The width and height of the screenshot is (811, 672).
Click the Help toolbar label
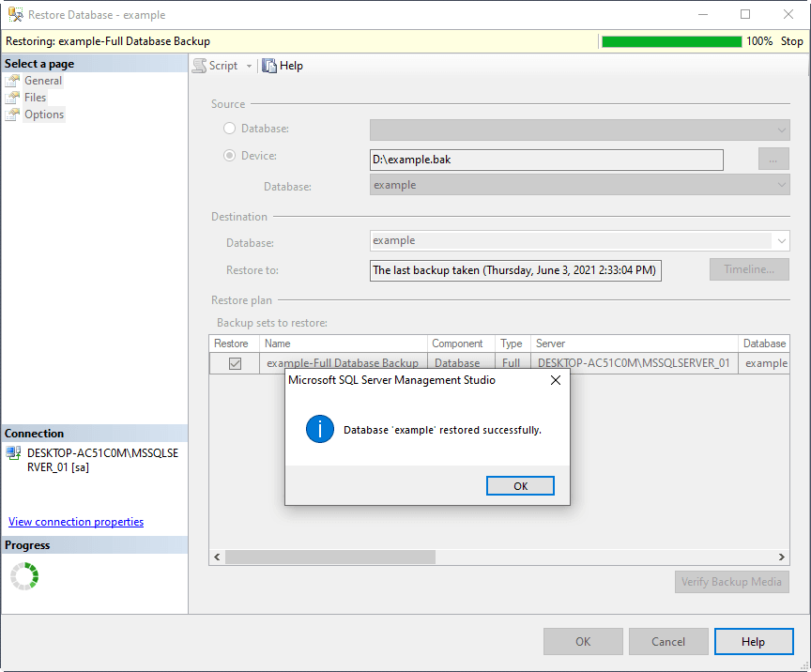[x=291, y=66]
